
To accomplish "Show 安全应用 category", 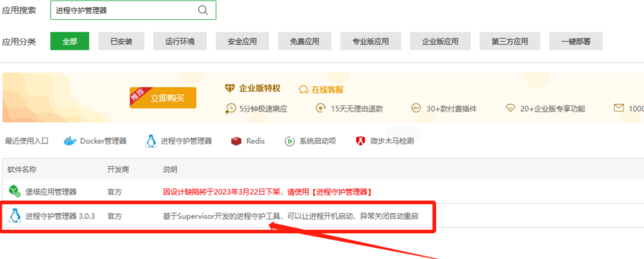I will (x=242, y=42).
